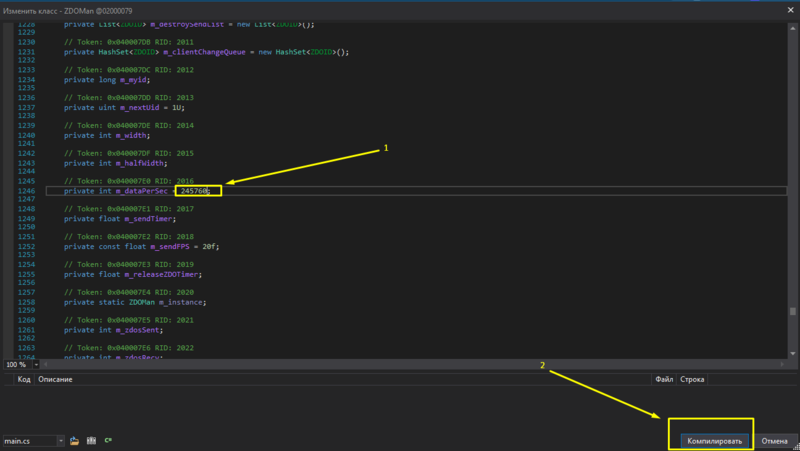Click the add assembly reference folder icon
This screenshot has height=451, width=800.
coord(76,440)
